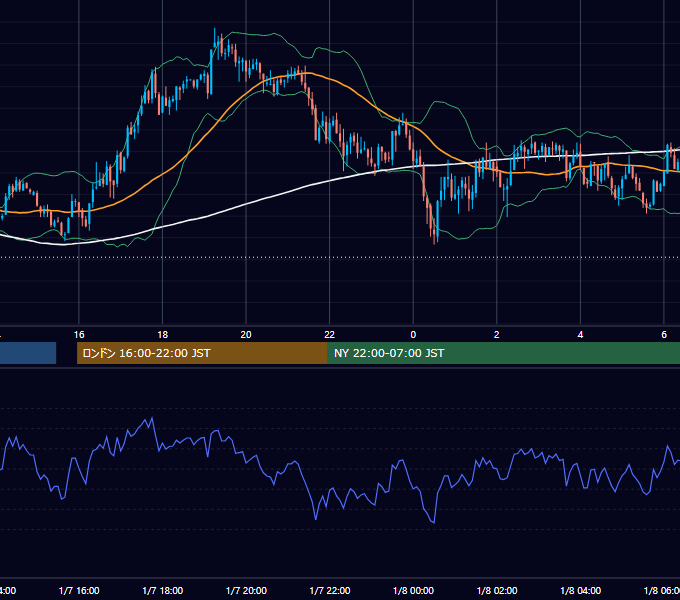This screenshot has width=680, height=600.
Task: Select the 1/8 04:00 date label
Action: 581,590
